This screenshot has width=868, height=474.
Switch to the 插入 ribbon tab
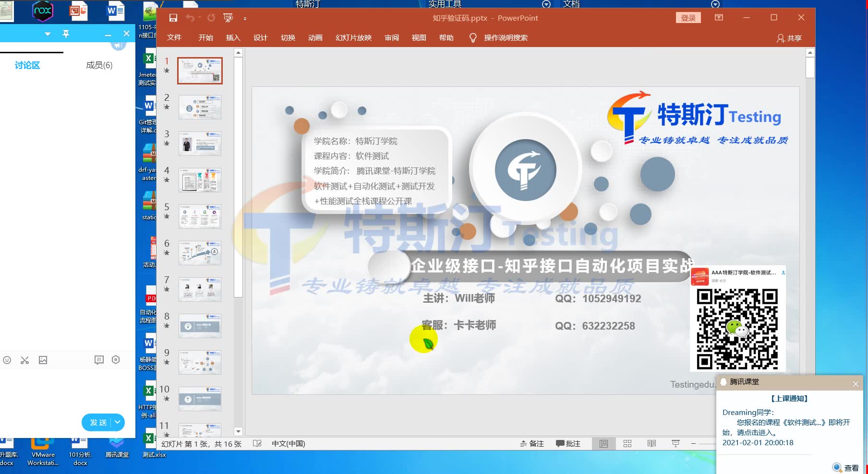pyautogui.click(x=233, y=37)
